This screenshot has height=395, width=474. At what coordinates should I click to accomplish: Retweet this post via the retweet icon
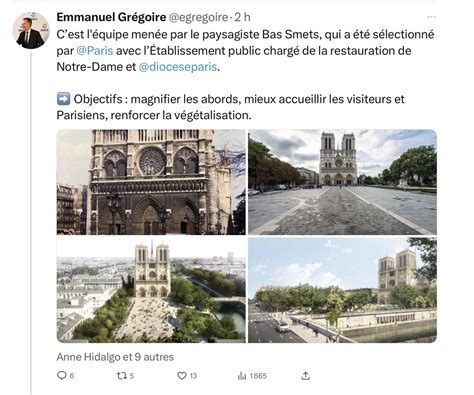point(122,376)
